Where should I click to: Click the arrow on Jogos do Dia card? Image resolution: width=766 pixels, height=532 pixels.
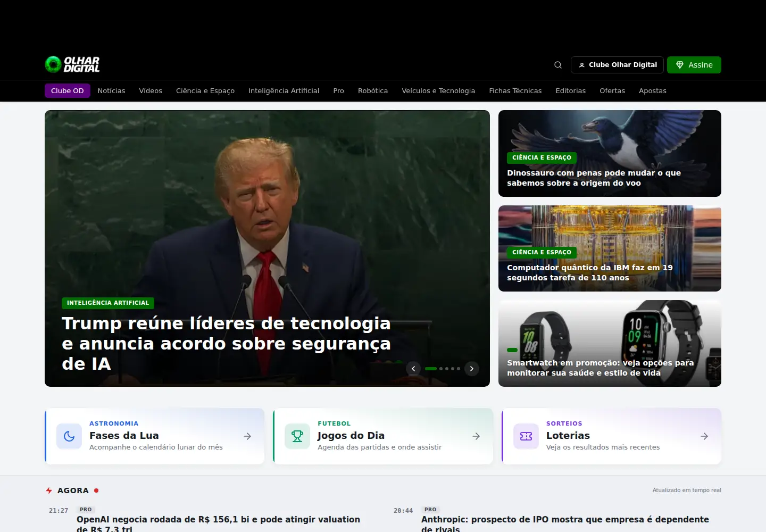pyautogui.click(x=476, y=436)
